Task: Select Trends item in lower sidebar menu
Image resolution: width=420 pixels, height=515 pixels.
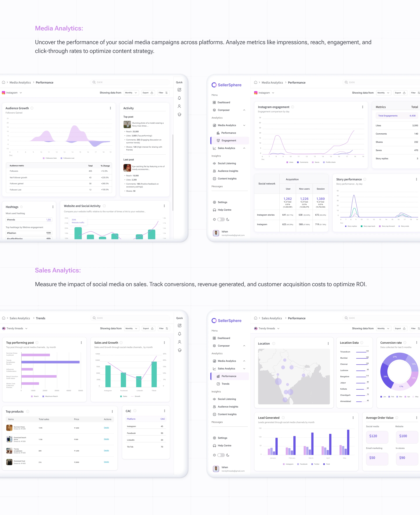Action: (x=225, y=384)
